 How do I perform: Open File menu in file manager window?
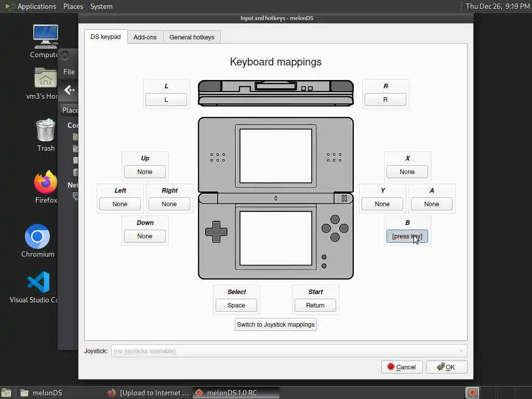69,72
